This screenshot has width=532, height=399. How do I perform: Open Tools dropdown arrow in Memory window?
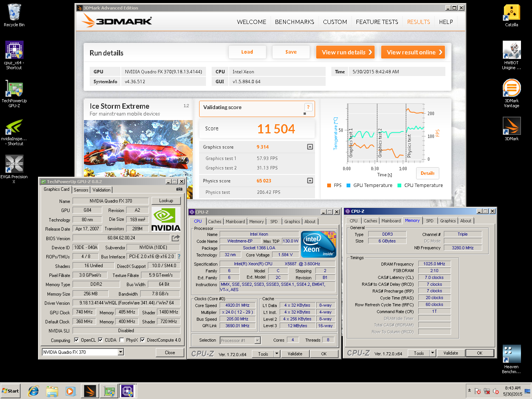tap(432, 353)
